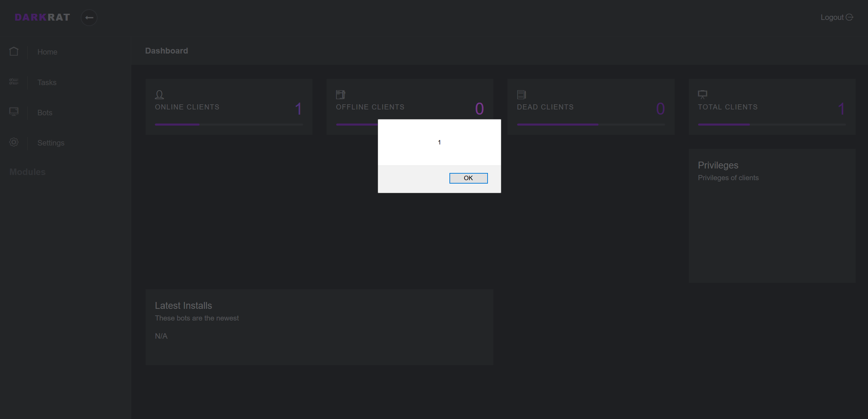868x419 pixels.
Task: Open Bots in the sidebar
Action: click(45, 113)
